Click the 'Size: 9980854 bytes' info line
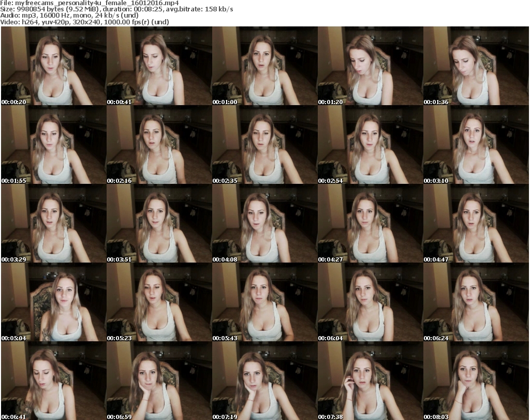 pos(116,9)
